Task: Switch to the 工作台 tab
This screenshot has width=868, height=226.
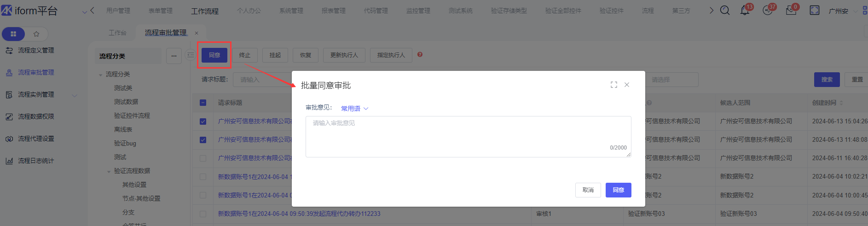Action: tap(117, 33)
